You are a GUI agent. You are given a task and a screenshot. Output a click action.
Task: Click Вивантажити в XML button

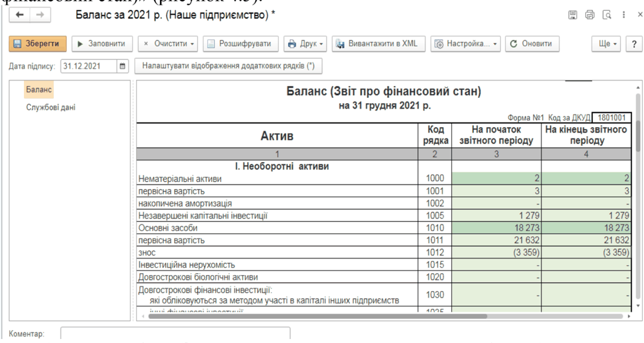coord(378,44)
